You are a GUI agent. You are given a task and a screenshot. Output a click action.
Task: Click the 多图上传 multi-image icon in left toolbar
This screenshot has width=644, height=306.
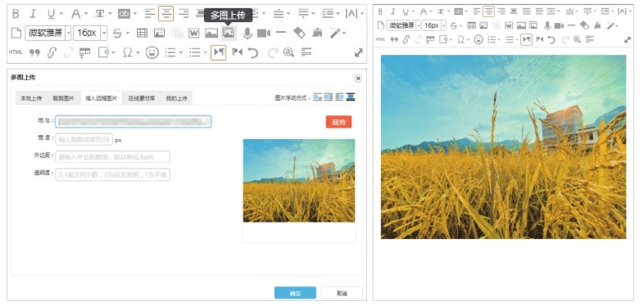229,33
